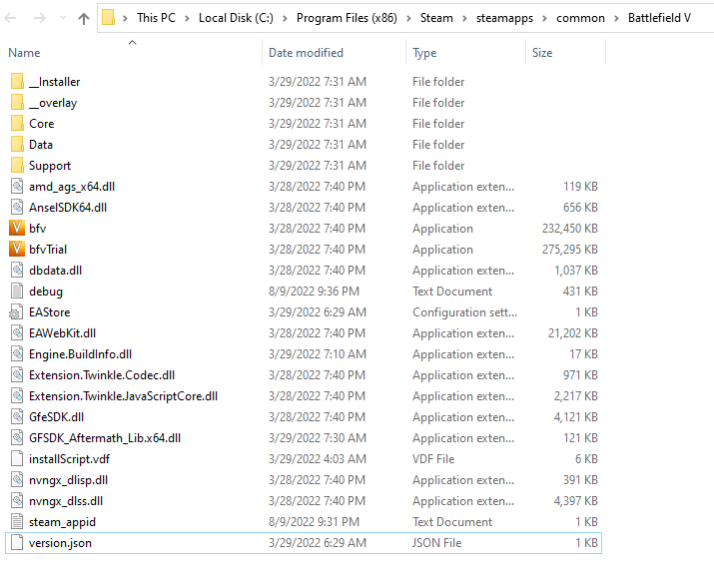Select installScript.vdf file icon
Screen dimensions: 714x588
(17, 458)
